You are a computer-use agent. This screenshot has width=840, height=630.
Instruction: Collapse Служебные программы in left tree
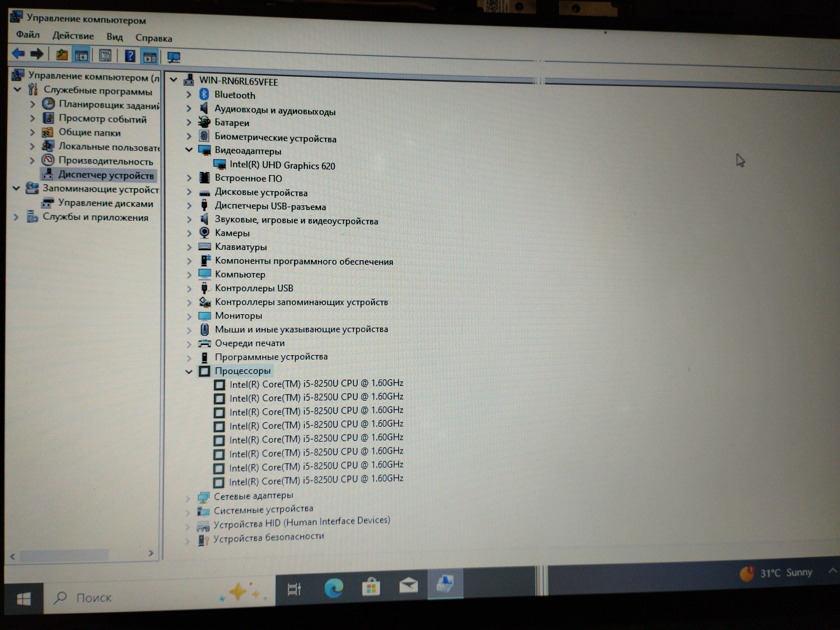[x=17, y=89]
